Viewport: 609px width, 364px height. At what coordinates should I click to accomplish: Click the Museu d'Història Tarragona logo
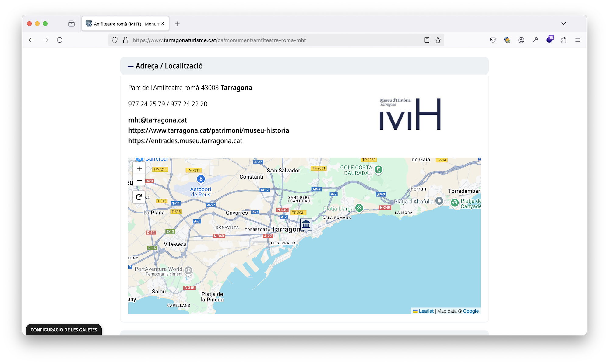pos(410,114)
